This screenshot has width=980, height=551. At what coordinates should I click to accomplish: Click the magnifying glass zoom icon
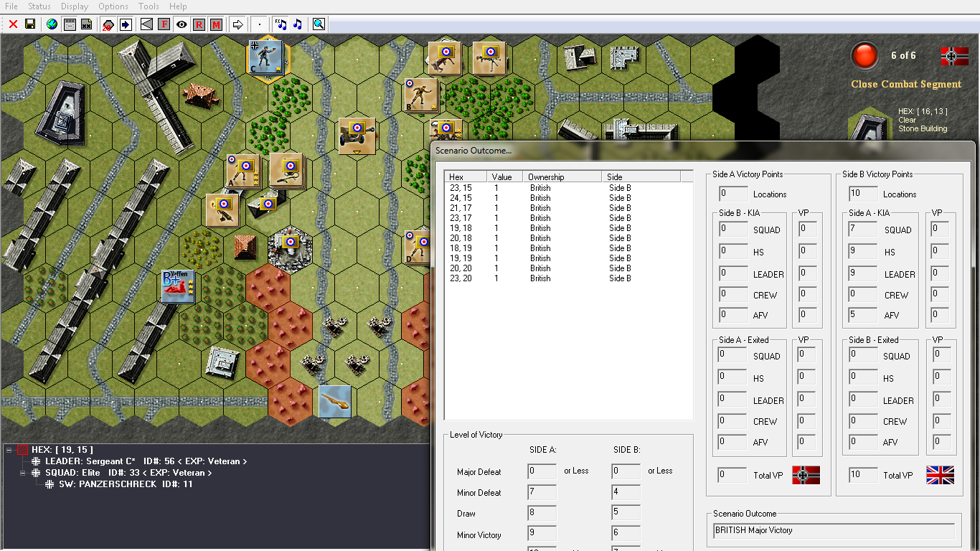click(x=319, y=24)
